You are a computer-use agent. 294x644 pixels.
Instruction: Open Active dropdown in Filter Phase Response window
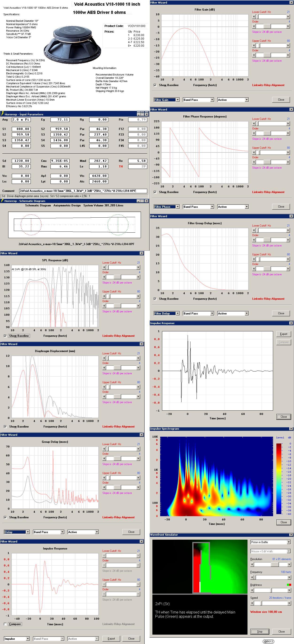pyautogui.click(x=233, y=207)
